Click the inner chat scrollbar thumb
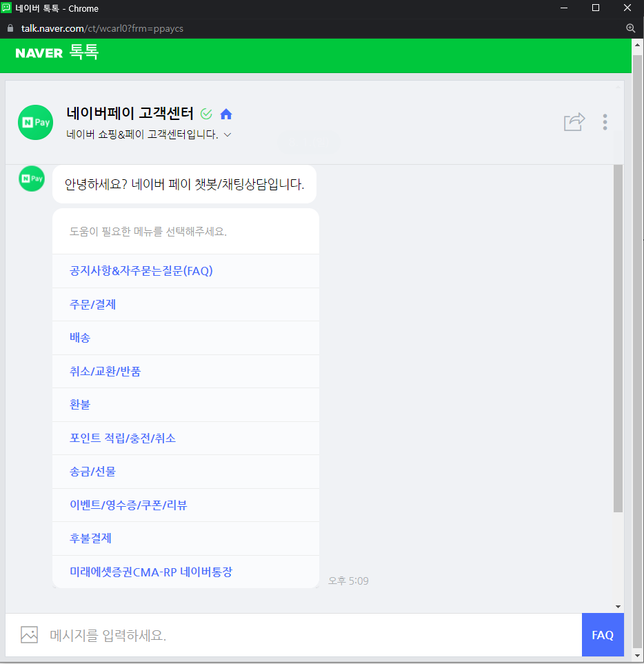Viewport: 644px width, 664px height. [x=618, y=339]
